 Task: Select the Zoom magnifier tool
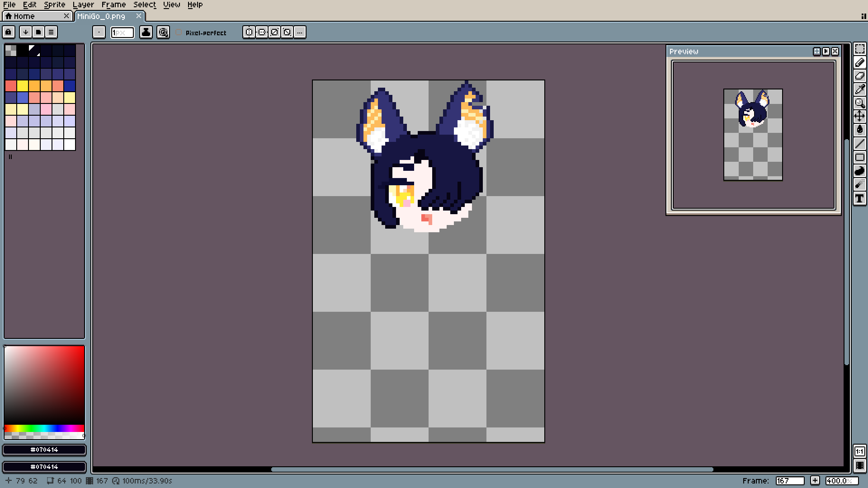click(x=859, y=103)
